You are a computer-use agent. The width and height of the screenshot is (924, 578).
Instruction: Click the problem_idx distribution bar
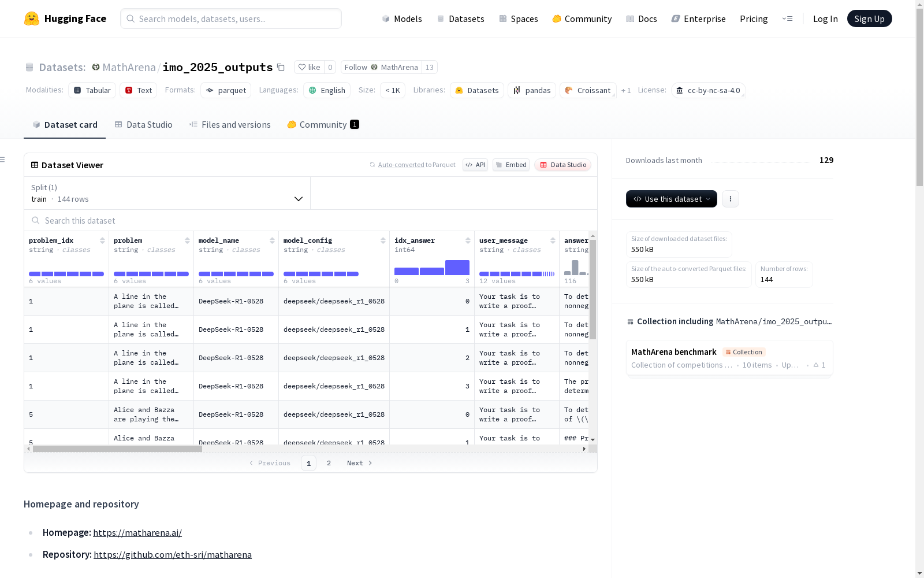click(x=66, y=274)
